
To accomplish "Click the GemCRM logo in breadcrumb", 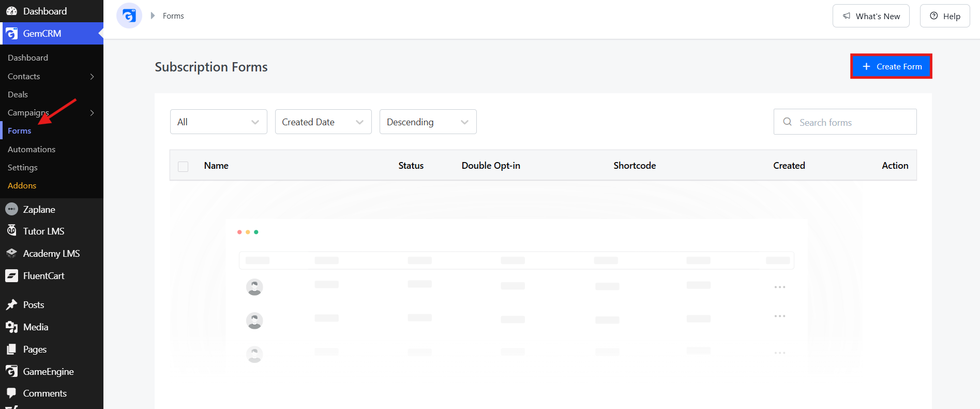I will point(129,16).
